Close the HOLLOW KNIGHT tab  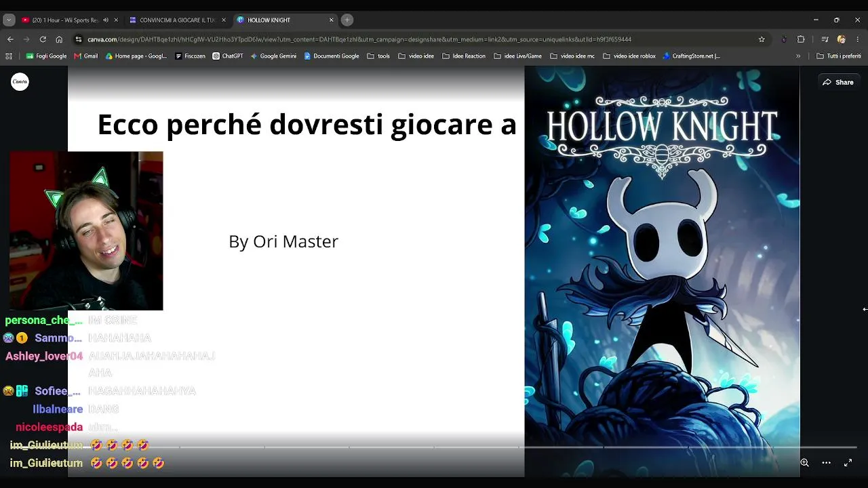coord(332,20)
